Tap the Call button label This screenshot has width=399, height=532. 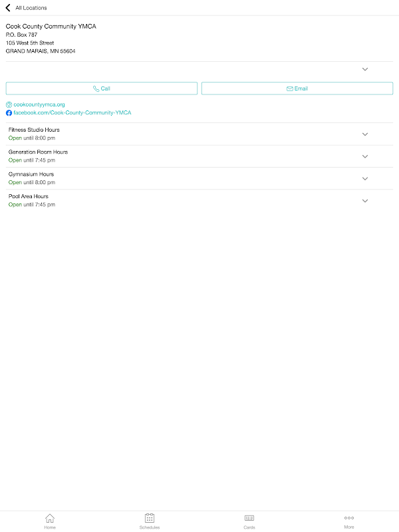click(x=106, y=88)
